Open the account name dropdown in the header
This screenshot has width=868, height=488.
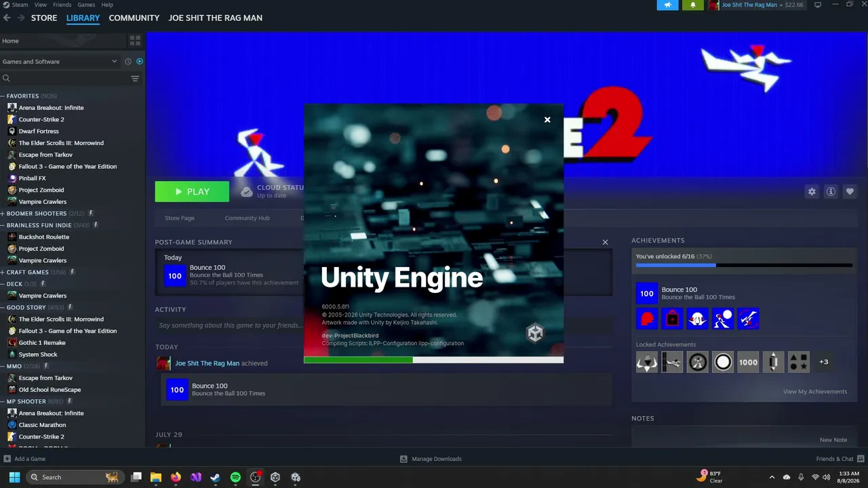(752, 5)
